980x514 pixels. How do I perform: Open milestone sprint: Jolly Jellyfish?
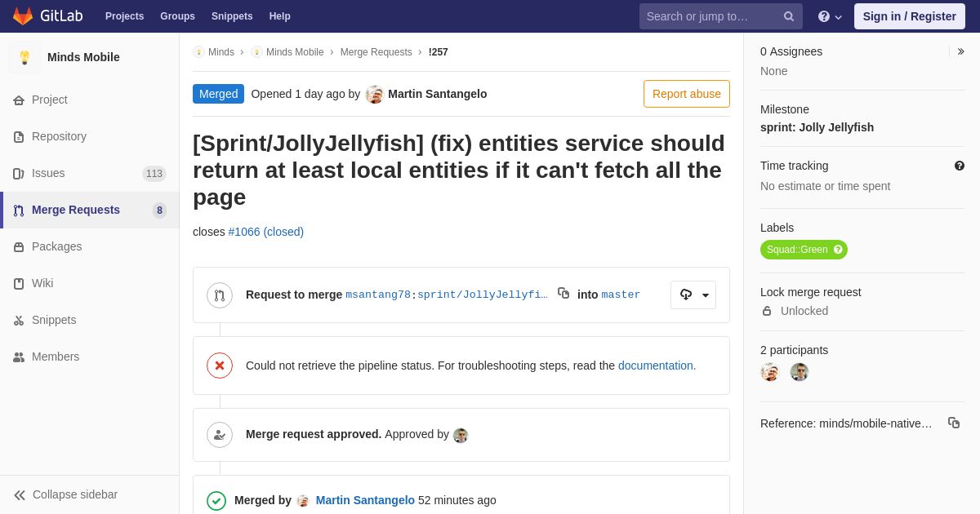tap(817, 127)
